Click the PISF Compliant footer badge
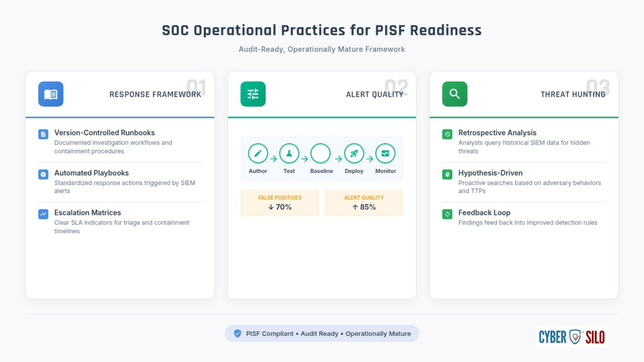 322,333
